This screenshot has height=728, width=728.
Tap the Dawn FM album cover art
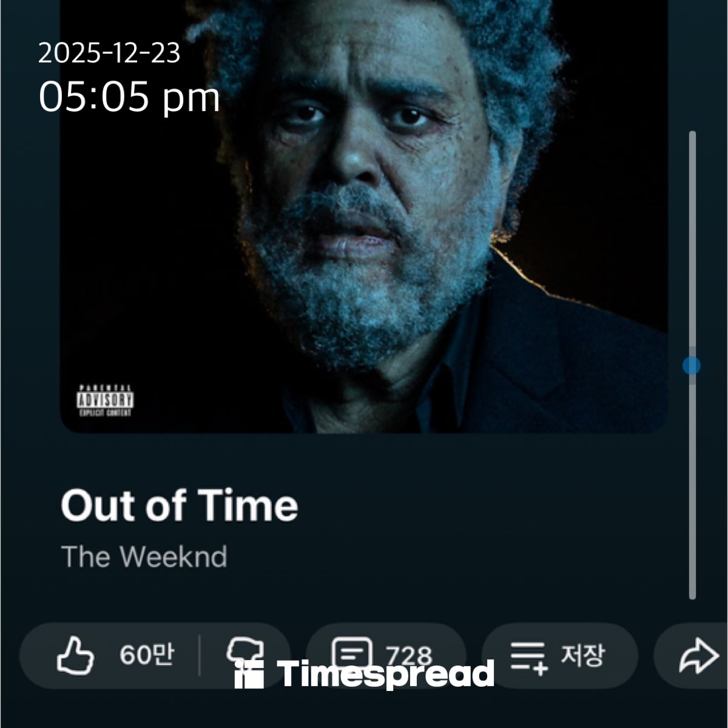pos(364,216)
